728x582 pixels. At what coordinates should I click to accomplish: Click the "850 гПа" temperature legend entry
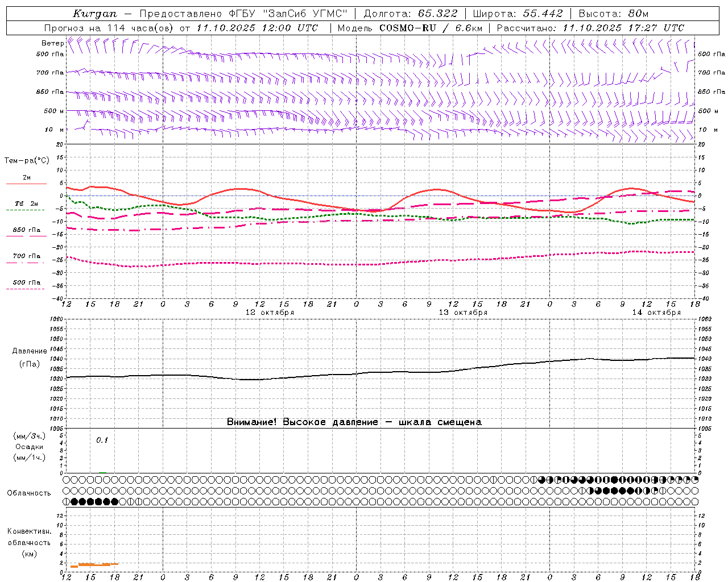pos(27,230)
